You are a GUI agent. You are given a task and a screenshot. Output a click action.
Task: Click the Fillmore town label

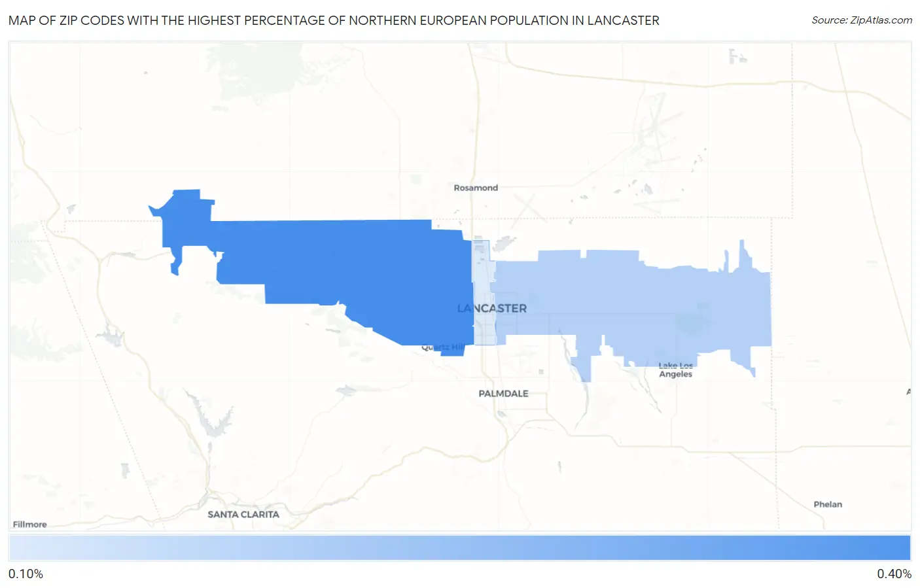pos(30,525)
